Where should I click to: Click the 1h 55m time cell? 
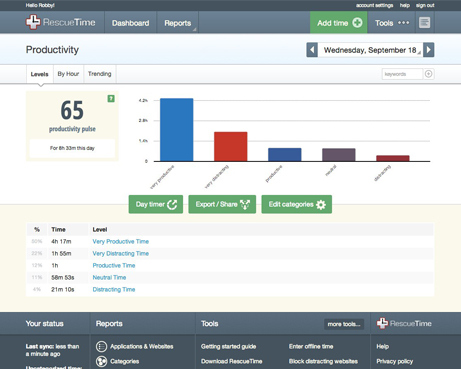coord(61,253)
